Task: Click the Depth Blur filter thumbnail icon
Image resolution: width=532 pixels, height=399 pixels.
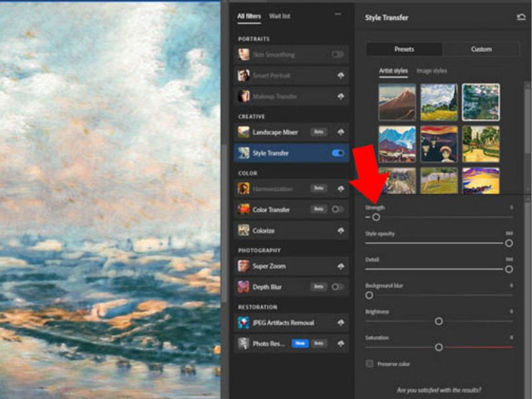Action: (243, 287)
